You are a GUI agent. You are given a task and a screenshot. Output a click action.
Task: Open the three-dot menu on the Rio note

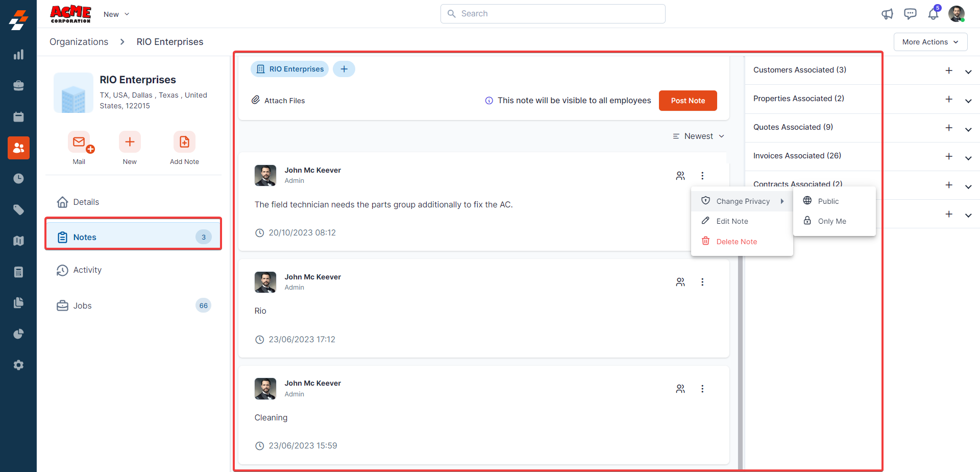click(x=702, y=282)
